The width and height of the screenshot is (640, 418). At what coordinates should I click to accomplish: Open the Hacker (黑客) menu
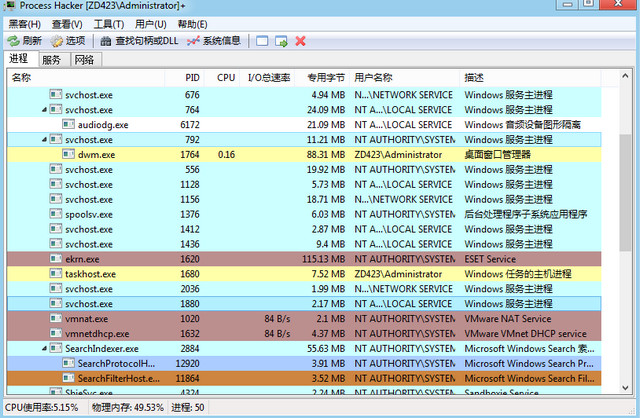pyautogui.click(x=24, y=24)
